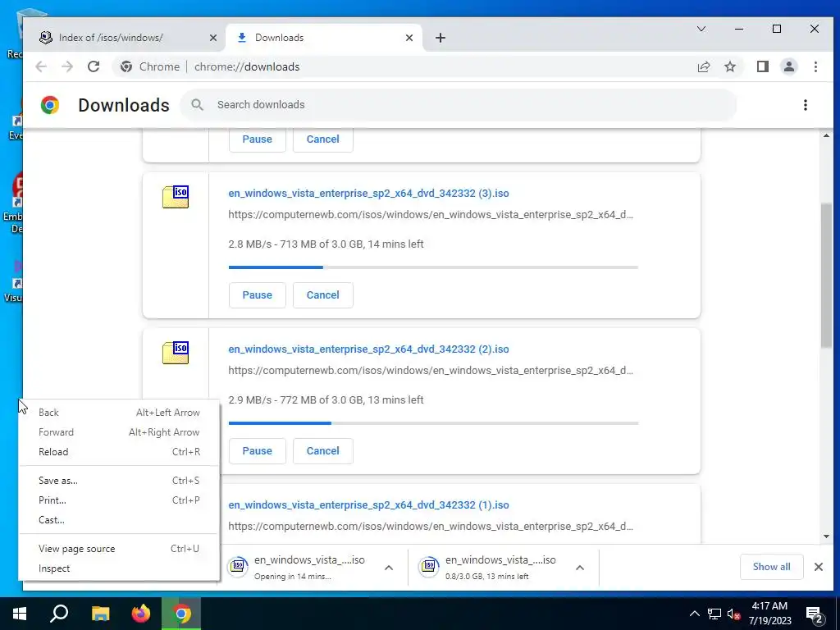Screen dimensions: 840x630
Task: Click the network tray icon
Action: pyautogui.click(x=714, y=614)
